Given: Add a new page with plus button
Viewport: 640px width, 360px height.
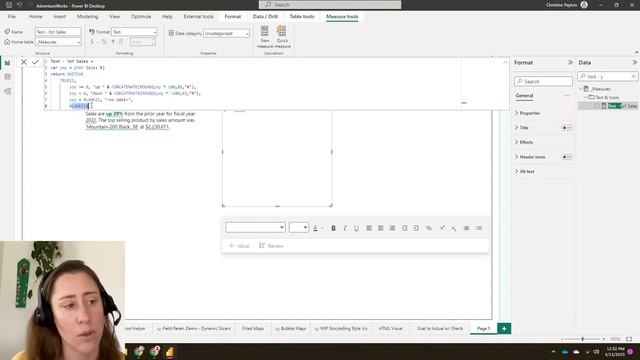Looking at the screenshot, I should pyautogui.click(x=504, y=329).
